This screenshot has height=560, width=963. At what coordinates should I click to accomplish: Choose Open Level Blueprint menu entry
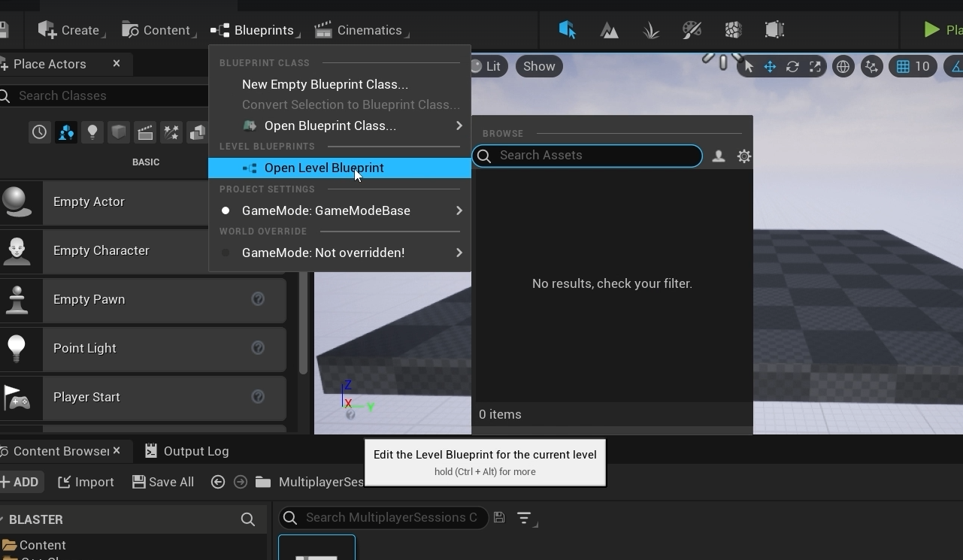coord(339,168)
